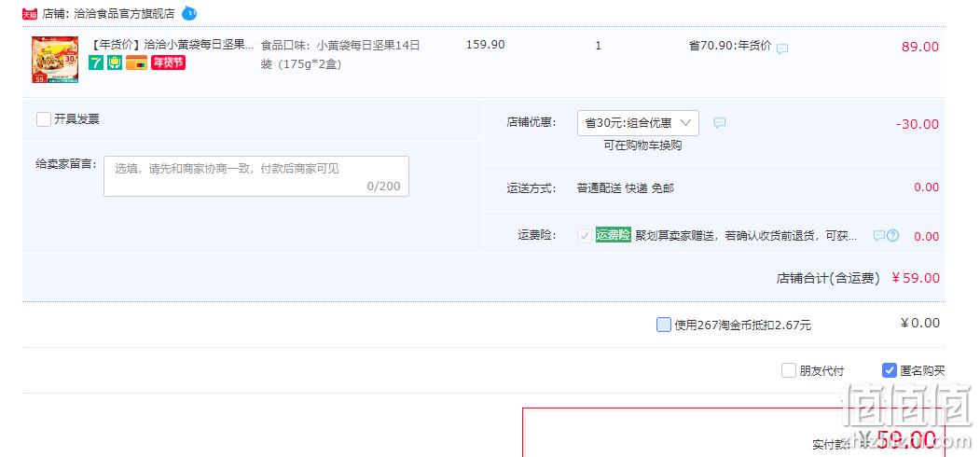The height and width of the screenshot is (457, 980).
Task: Click the Tmall logo icon before 店铺
Action: click(x=30, y=14)
